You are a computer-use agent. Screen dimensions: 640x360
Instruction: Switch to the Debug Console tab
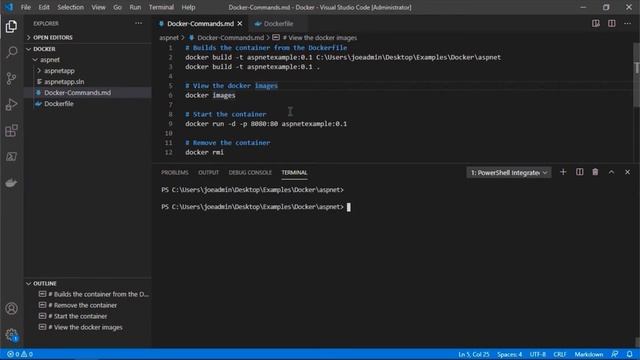(x=250, y=173)
